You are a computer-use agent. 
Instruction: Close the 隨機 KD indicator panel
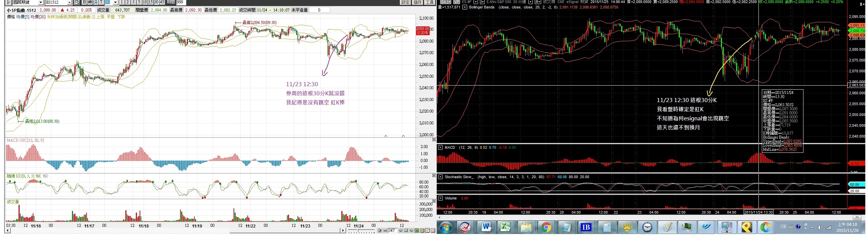(434, 175)
